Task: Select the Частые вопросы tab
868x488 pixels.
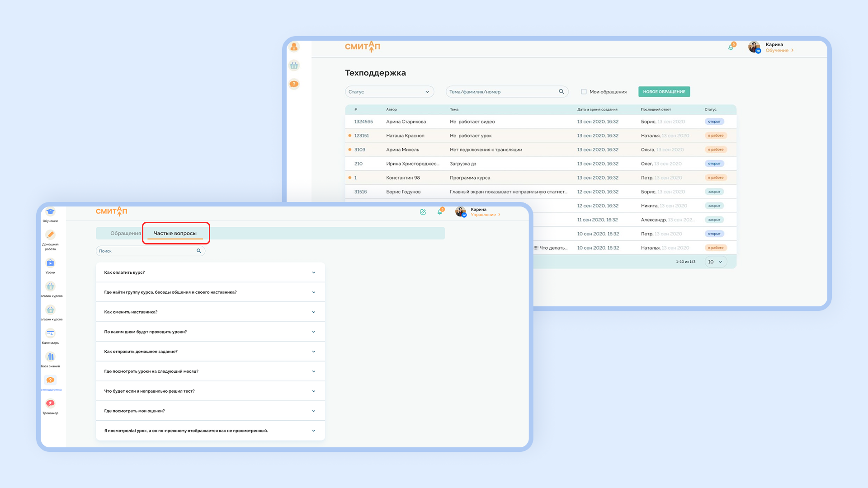Action: coord(175,233)
